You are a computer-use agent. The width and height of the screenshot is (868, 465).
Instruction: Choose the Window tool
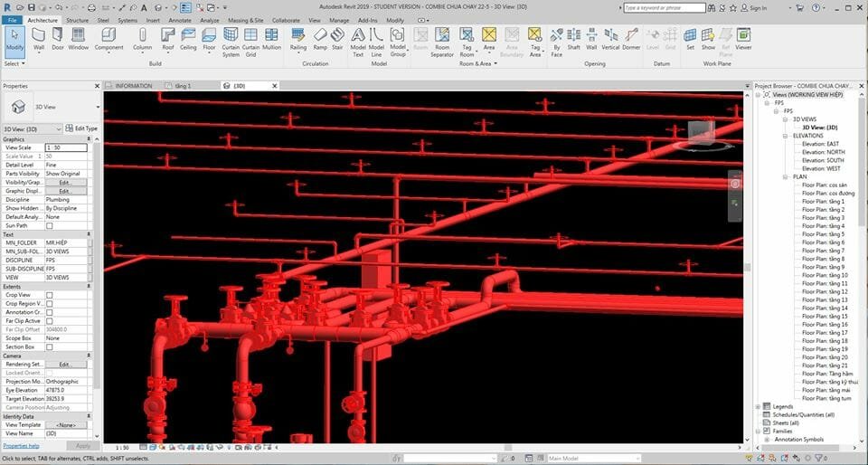[x=79, y=38]
